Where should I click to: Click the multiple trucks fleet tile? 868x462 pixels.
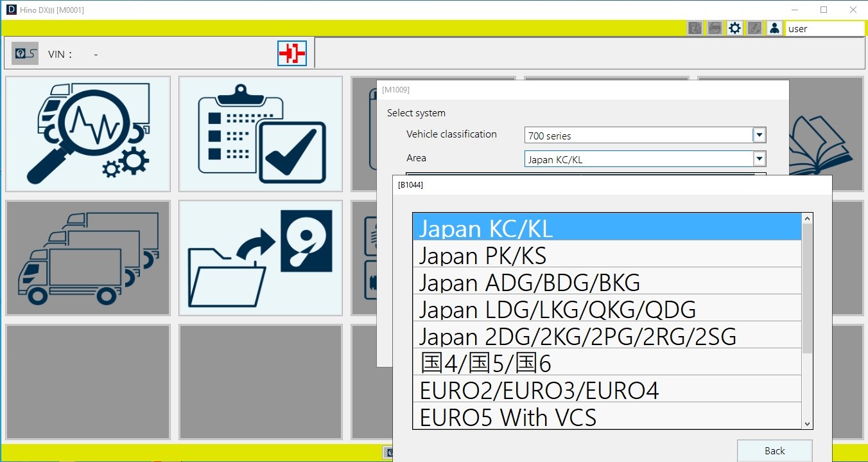pyautogui.click(x=88, y=258)
